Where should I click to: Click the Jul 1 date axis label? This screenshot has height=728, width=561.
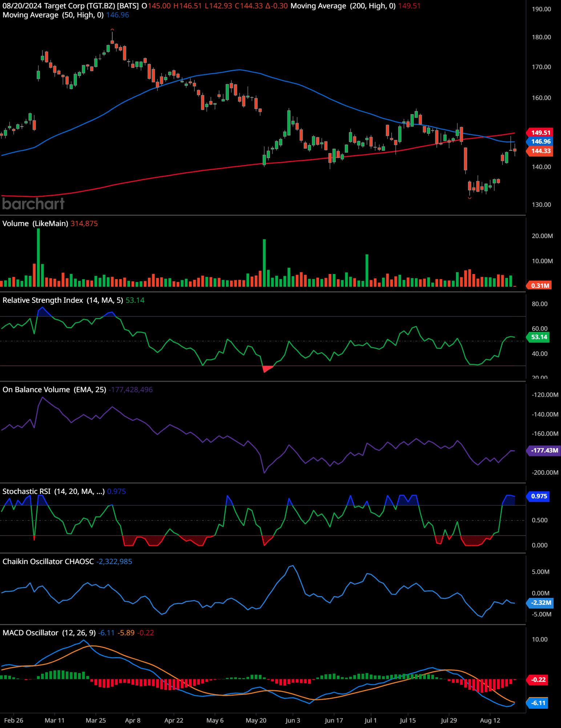(371, 720)
